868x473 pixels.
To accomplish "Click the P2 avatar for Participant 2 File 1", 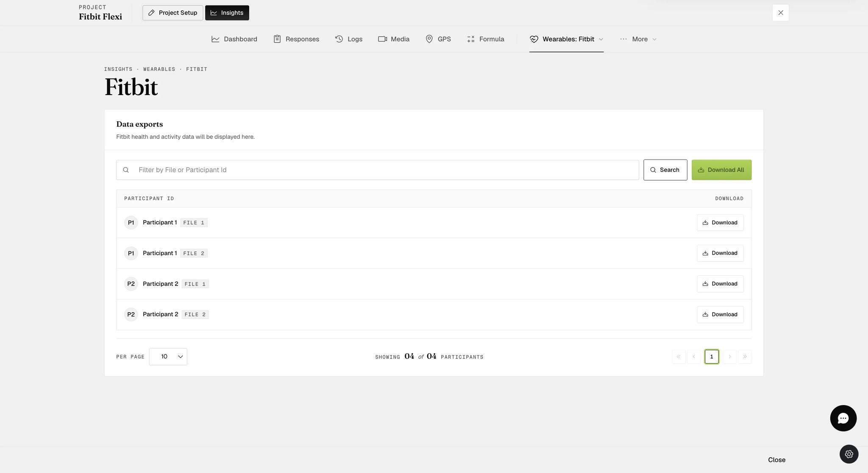I will tap(131, 284).
